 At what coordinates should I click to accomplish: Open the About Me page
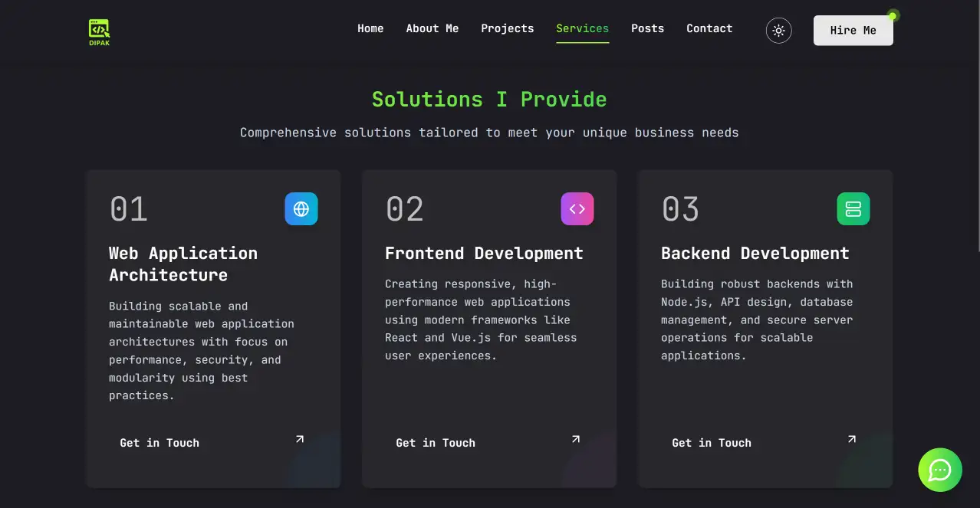pyautogui.click(x=432, y=28)
